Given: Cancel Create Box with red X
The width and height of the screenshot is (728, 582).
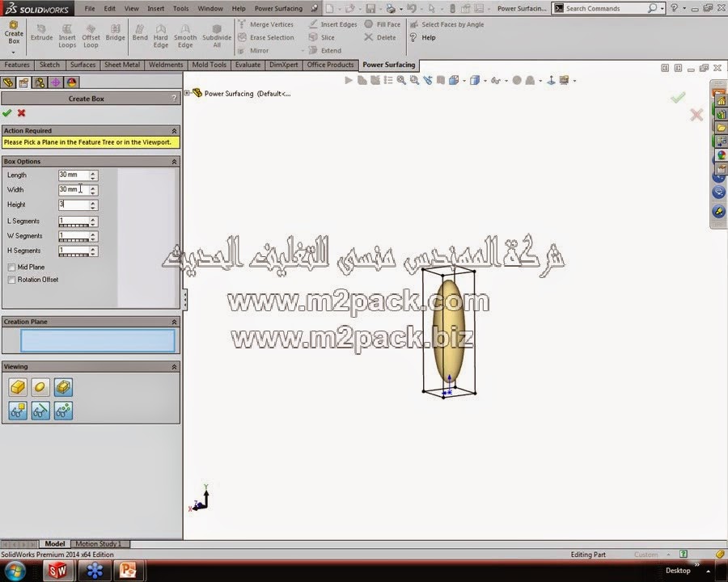Looking at the screenshot, I should 21,113.
